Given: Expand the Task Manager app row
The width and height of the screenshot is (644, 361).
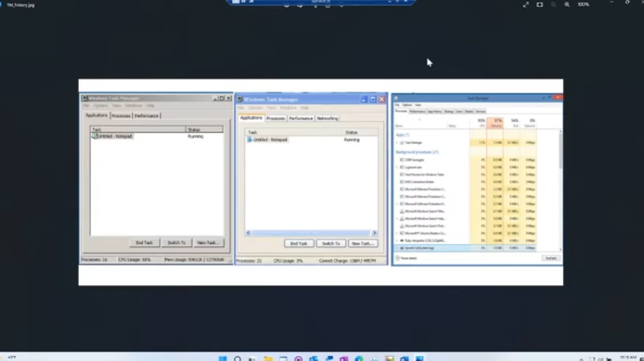Looking at the screenshot, I should point(396,142).
